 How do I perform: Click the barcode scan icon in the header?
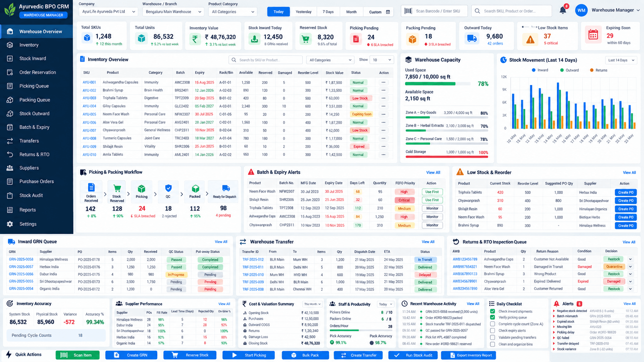point(408,11)
